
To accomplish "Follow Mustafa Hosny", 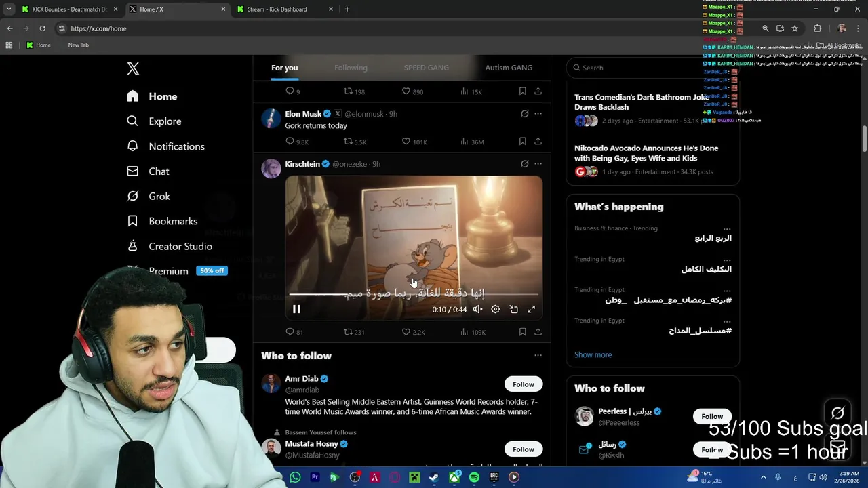I will [x=524, y=449].
